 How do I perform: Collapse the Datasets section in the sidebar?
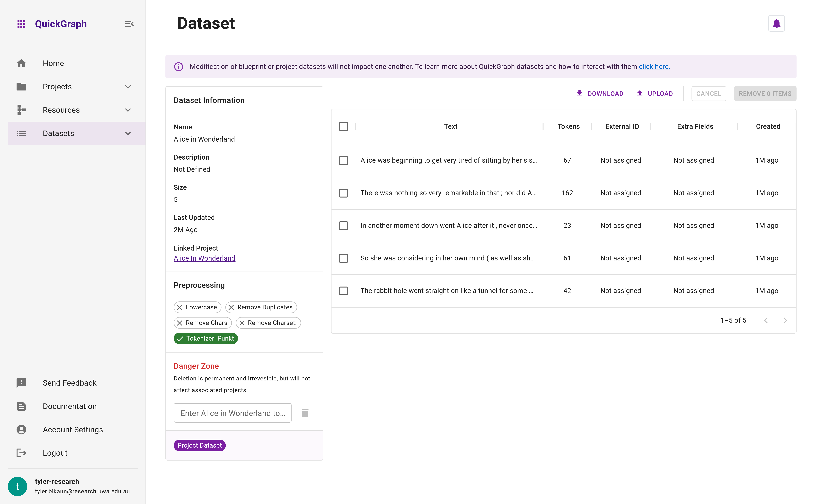pyautogui.click(x=128, y=133)
